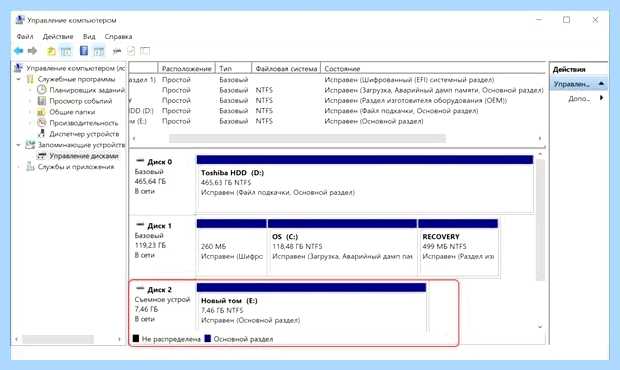Select the OS (C:) partition block
The height and width of the screenshot is (370, 620).
pos(342,247)
